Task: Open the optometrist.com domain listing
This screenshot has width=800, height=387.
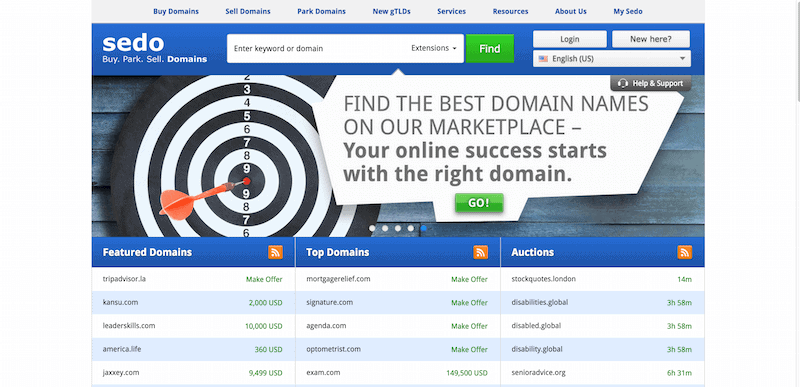Action: coord(334,349)
